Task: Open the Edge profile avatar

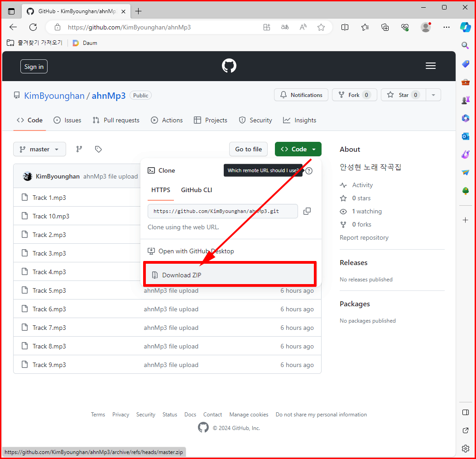Action: click(426, 27)
